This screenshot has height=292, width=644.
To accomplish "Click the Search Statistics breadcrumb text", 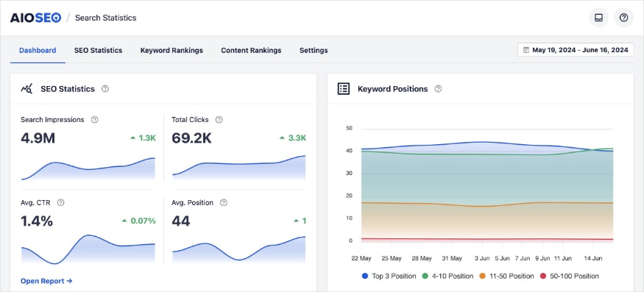I will (105, 18).
